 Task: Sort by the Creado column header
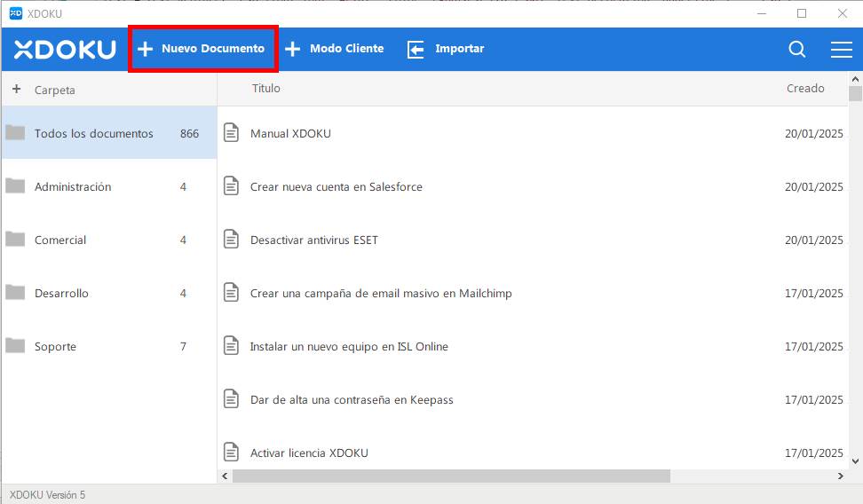coord(805,88)
